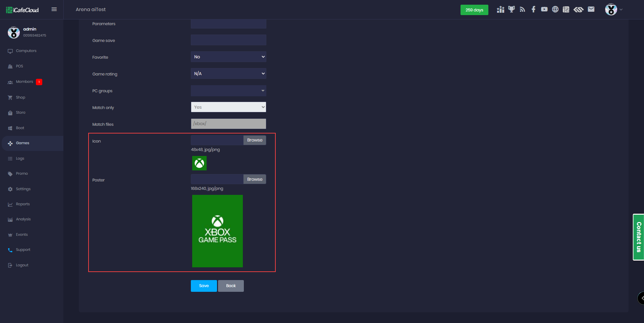Expand the Game rating dropdown

point(228,73)
